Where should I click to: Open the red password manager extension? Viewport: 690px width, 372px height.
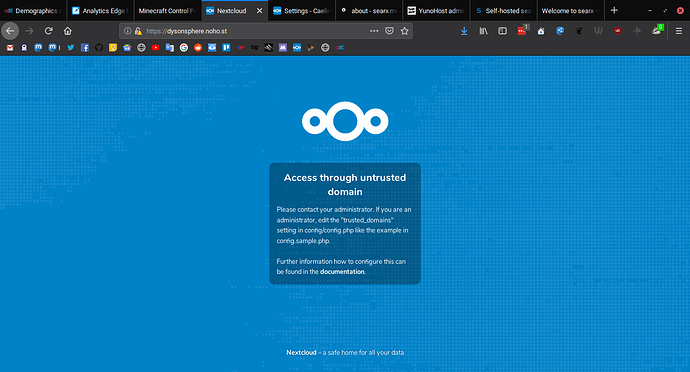(522, 31)
